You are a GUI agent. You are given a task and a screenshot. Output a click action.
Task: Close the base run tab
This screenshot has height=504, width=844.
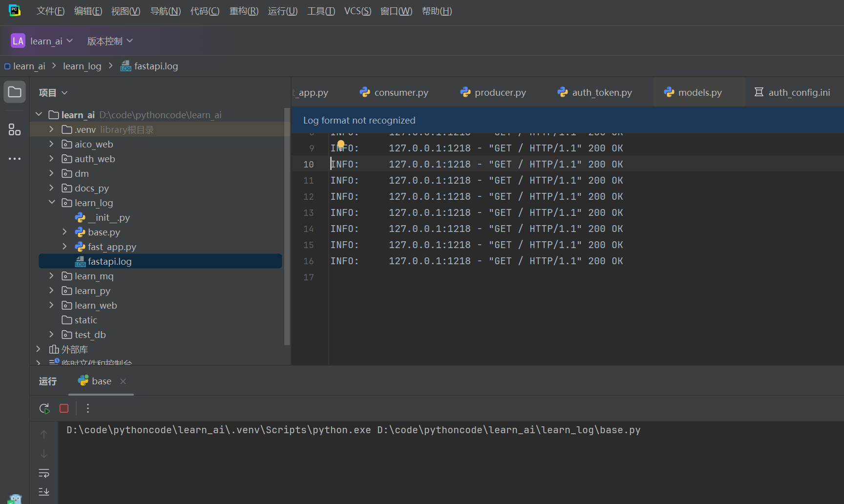tap(123, 381)
